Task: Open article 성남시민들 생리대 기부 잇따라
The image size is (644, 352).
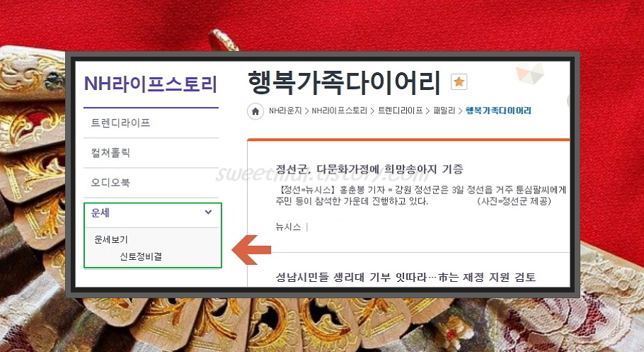Action: click(x=406, y=277)
